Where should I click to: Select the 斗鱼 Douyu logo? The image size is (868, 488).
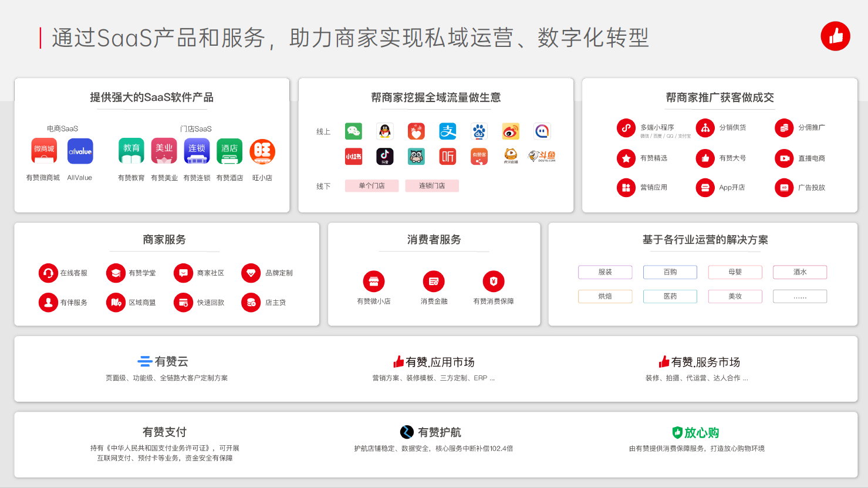click(x=542, y=156)
